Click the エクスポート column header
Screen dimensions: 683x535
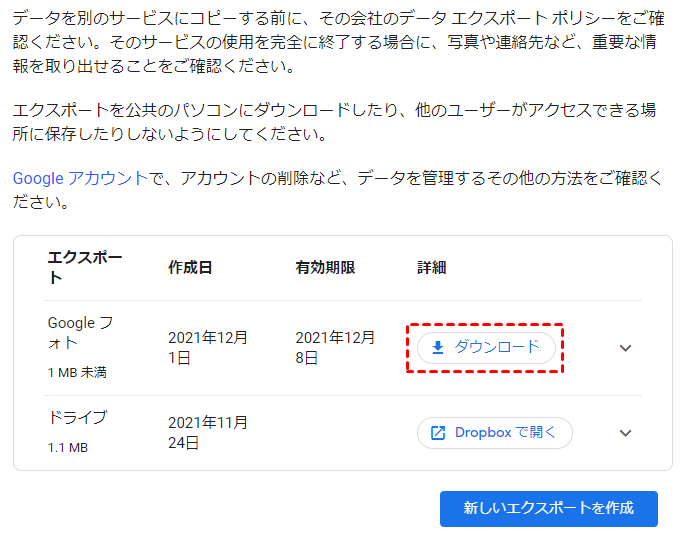pyautogui.click(x=85, y=267)
